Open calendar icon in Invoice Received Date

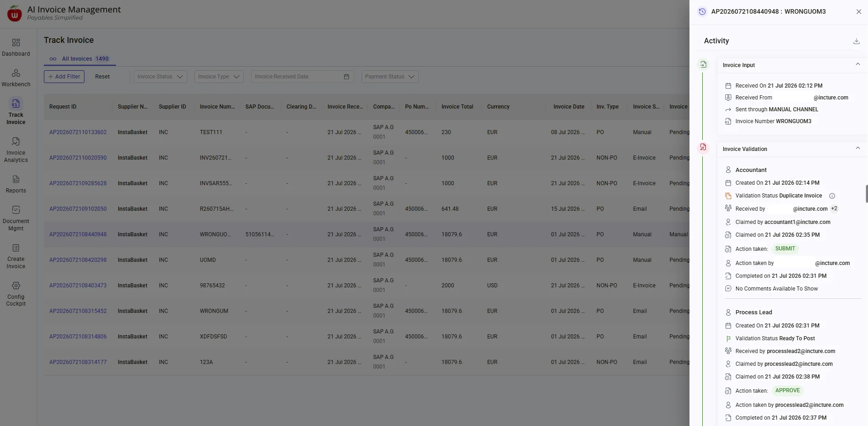(x=347, y=77)
